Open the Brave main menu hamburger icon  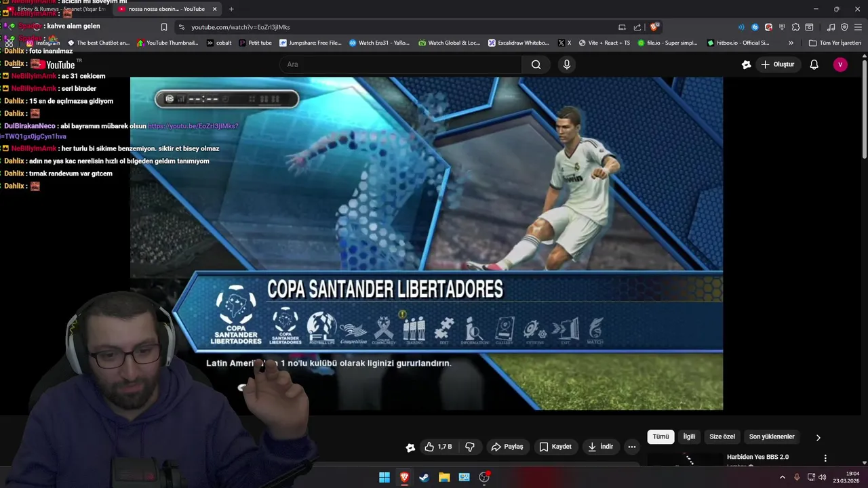click(x=857, y=27)
